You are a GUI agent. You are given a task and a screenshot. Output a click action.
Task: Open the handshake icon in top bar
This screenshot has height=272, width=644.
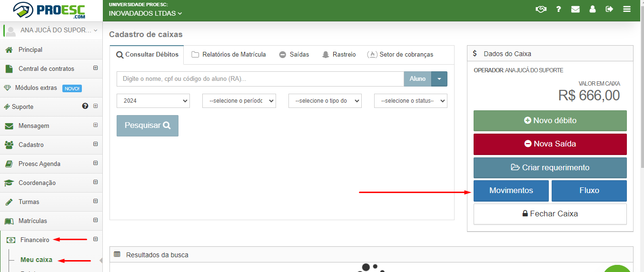(541, 9)
